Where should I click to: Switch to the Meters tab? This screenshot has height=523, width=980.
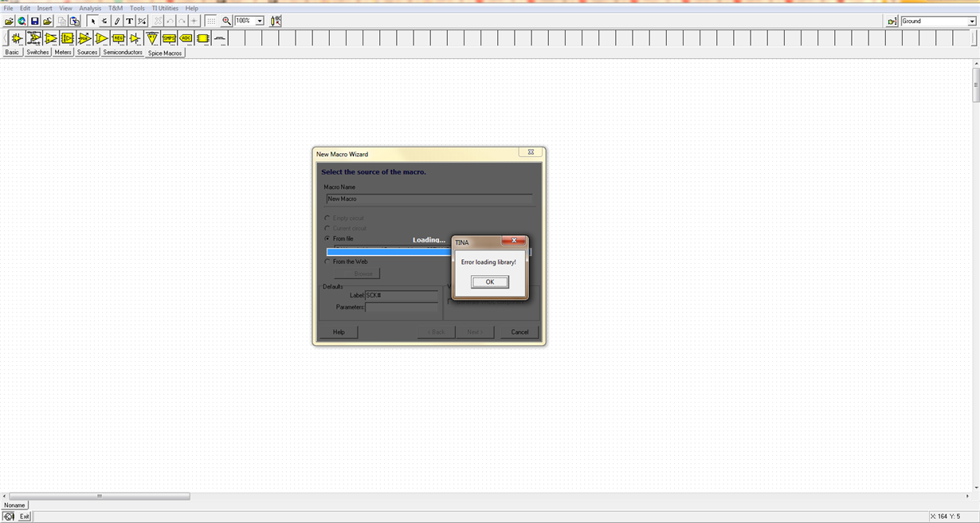pos(63,52)
